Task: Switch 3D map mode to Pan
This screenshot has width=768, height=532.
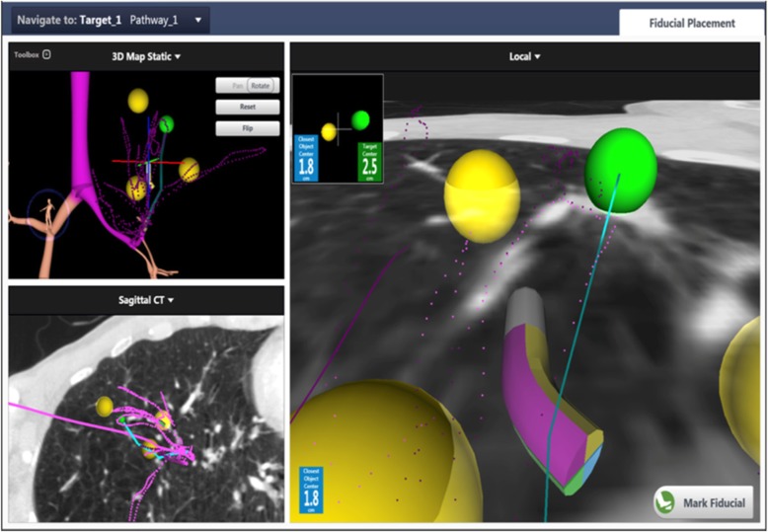Action: click(x=232, y=86)
